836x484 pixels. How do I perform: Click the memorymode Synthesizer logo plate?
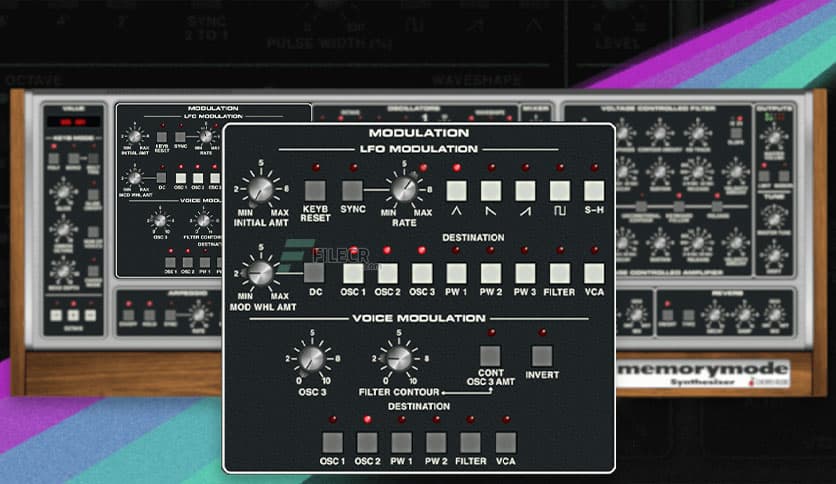coord(703,374)
